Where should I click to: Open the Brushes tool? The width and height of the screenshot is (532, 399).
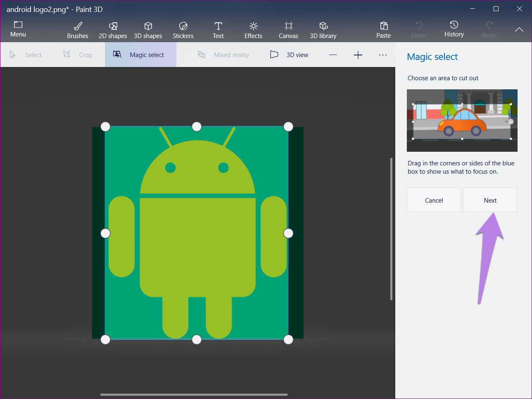[78, 30]
